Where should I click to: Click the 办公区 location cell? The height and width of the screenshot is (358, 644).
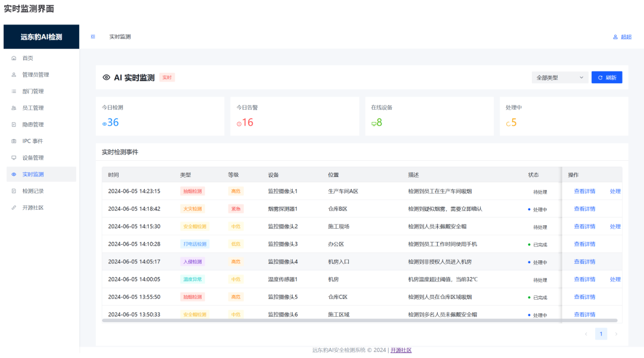(x=336, y=244)
